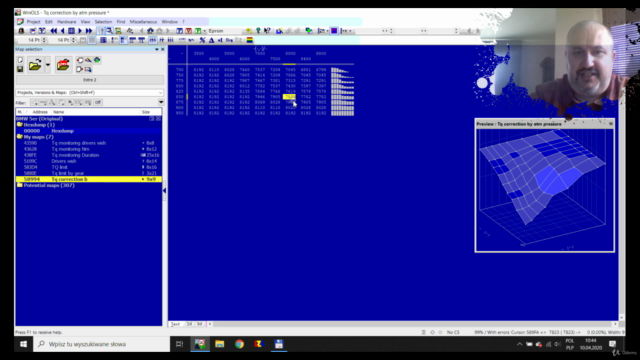
Task: Open the Selection menu
Action: tap(103, 22)
